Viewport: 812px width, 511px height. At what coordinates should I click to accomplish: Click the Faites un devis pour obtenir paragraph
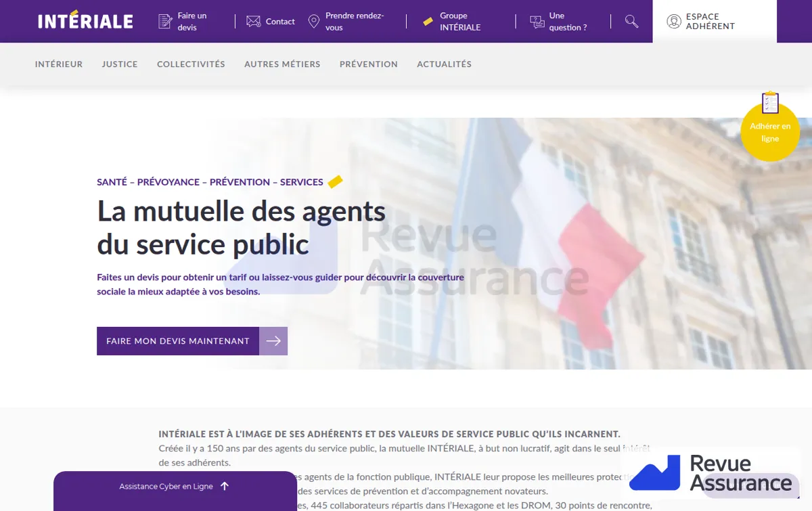pyautogui.click(x=280, y=284)
